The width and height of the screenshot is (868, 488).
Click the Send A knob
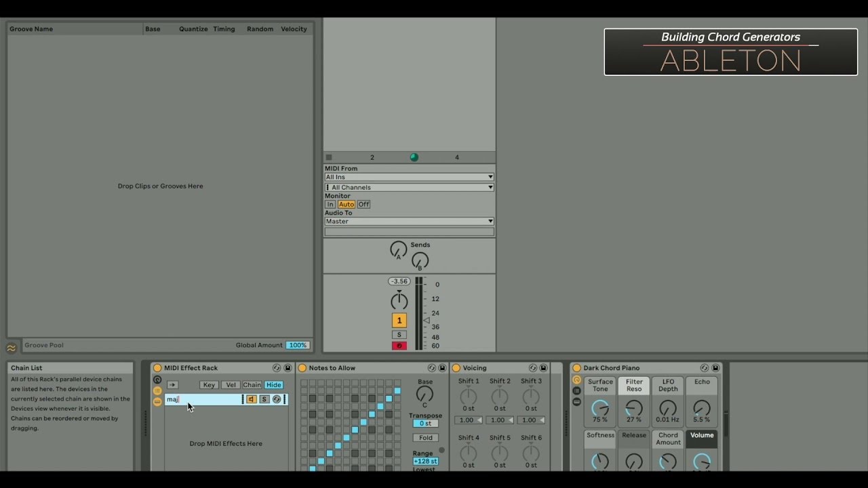399,250
